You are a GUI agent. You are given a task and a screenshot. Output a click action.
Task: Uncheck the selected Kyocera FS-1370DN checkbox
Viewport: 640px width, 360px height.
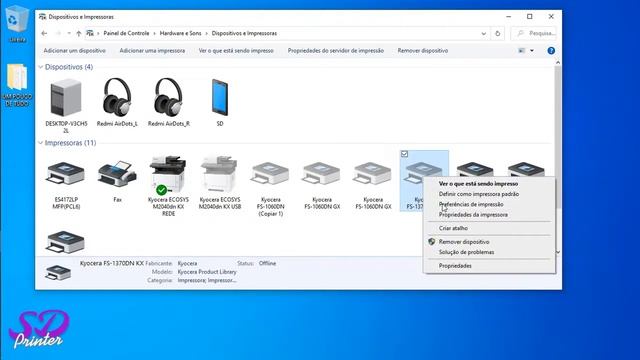[x=404, y=154]
